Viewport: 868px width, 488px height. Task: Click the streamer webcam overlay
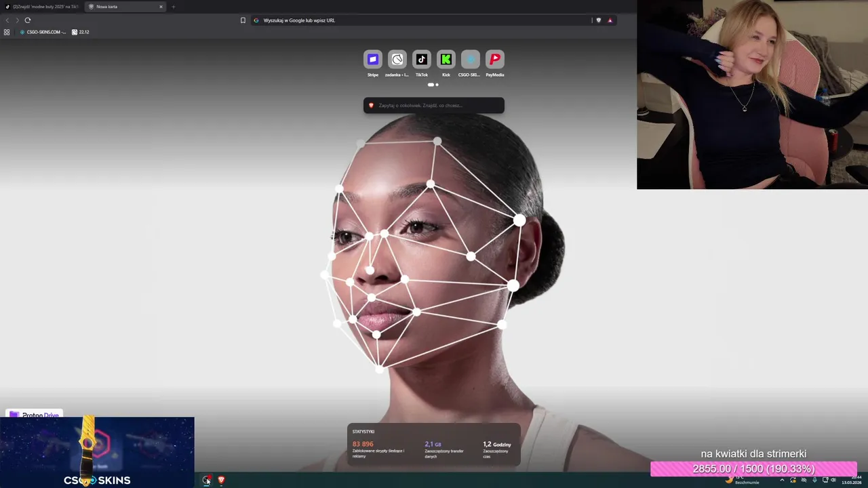click(x=752, y=94)
